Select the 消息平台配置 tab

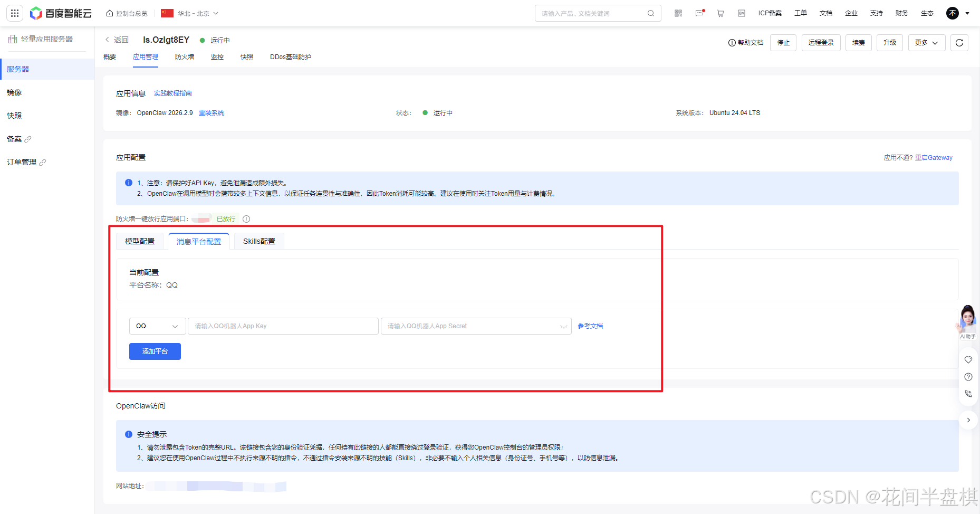[199, 241]
